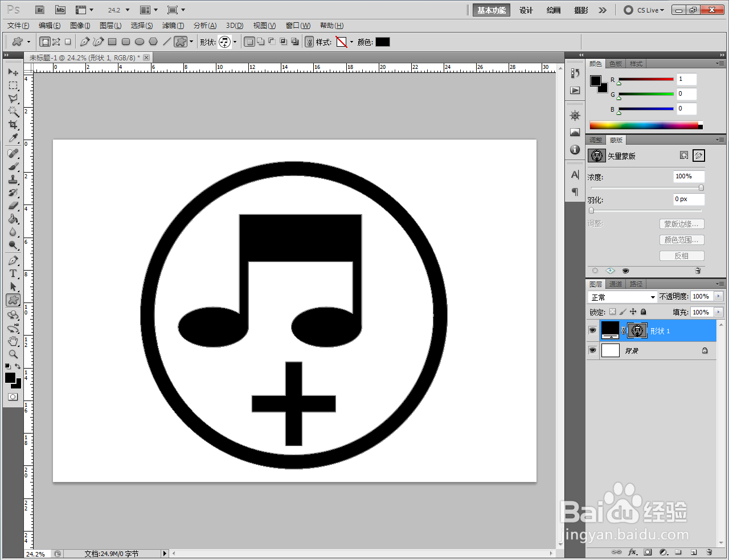Toggle the style link chain in options bar
Screen dimensions: 729x560
[309, 42]
